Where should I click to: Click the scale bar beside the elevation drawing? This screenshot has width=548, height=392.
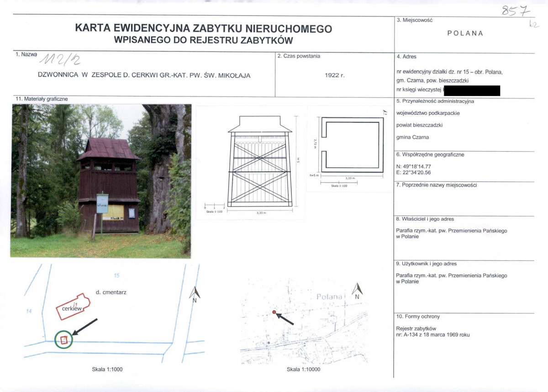[214, 205]
